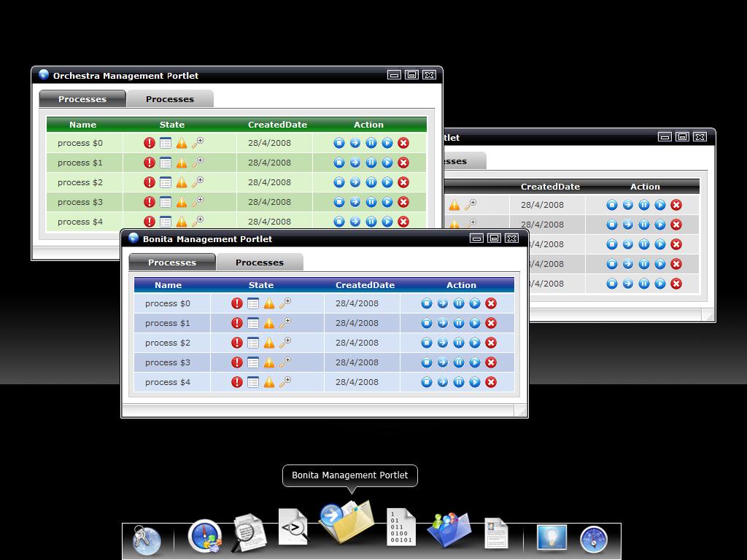Select dark active Processes tab in Orchestra window
Image resolution: width=747 pixels, height=560 pixels.
[82, 99]
